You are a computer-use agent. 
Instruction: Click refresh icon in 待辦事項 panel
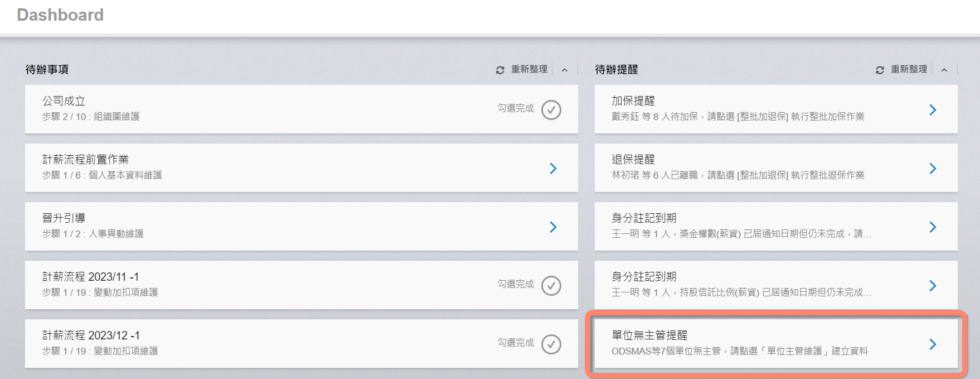click(x=500, y=70)
